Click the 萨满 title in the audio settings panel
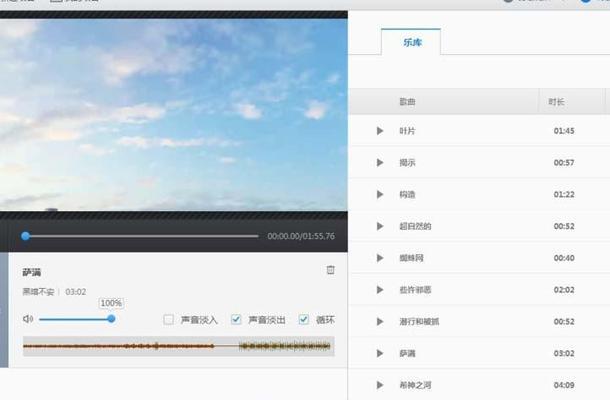Image resolution: width=610 pixels, height=400 pixels. [x=32, y=272]
